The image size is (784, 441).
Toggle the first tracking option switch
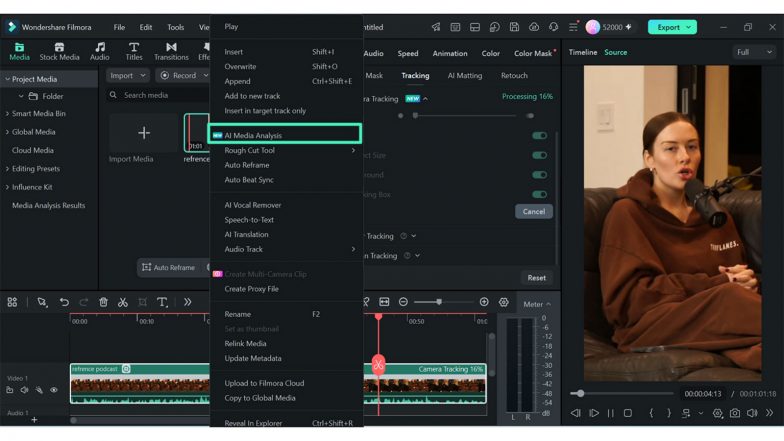[540, 136]
